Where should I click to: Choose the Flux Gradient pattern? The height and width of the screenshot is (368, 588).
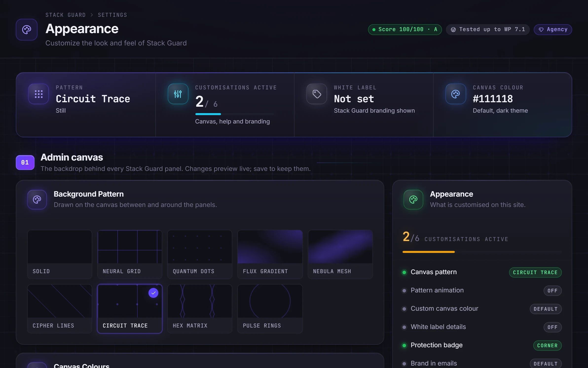pos(270,254)
